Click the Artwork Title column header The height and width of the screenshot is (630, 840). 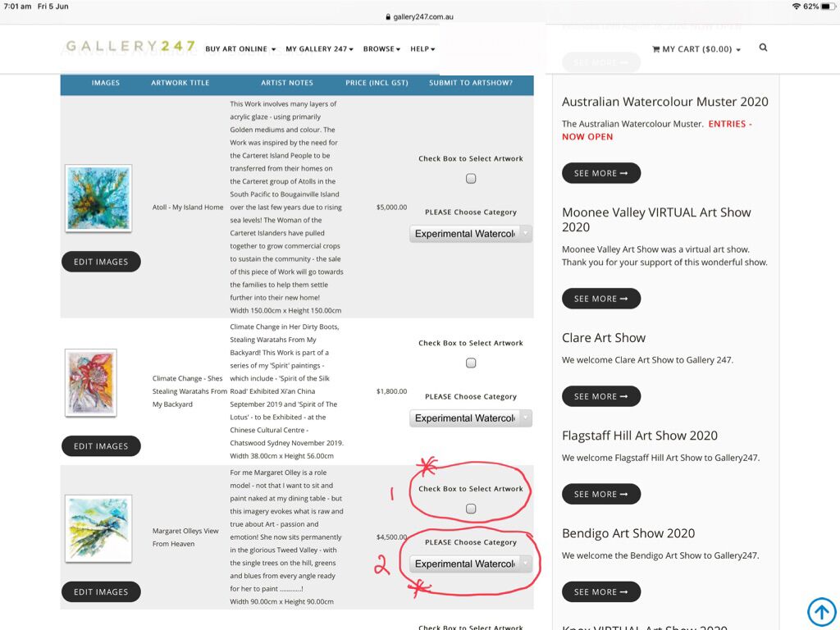pyautogui.click(x=180, y=83)
